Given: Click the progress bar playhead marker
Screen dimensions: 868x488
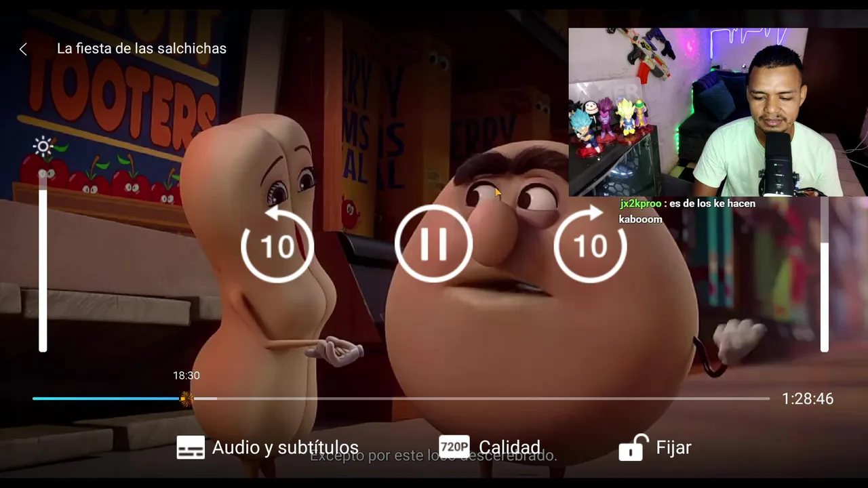Looking at the screenshot, I should (x=186, y=399).
